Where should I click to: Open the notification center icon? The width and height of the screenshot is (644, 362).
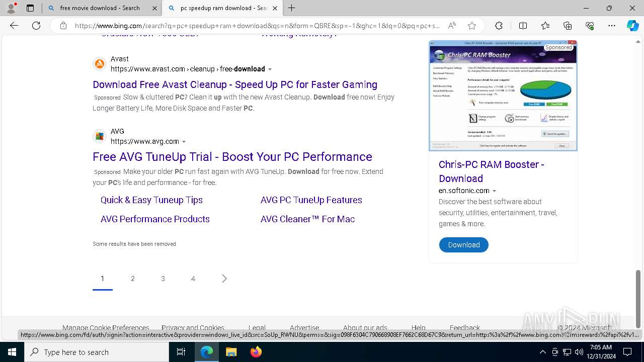coord(627,352)
